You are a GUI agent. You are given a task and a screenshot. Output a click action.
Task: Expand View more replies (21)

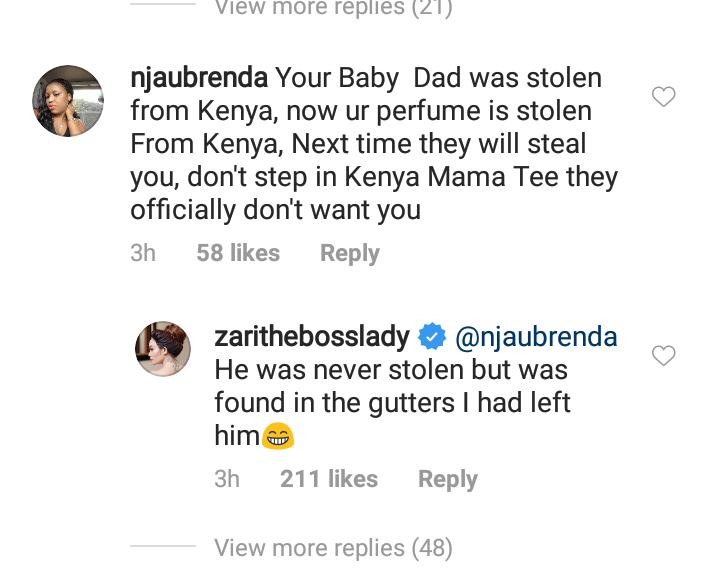[333, 9]
